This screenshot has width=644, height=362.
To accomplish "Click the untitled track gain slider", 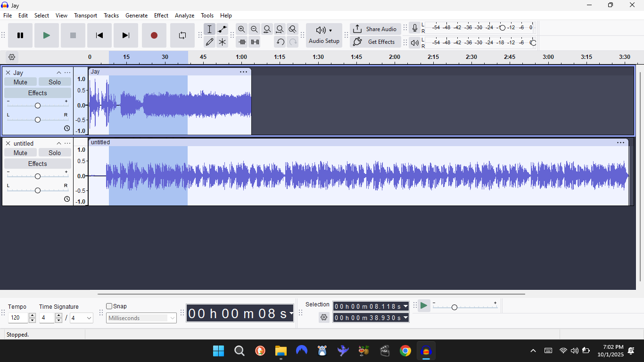I will coord(38,176).
